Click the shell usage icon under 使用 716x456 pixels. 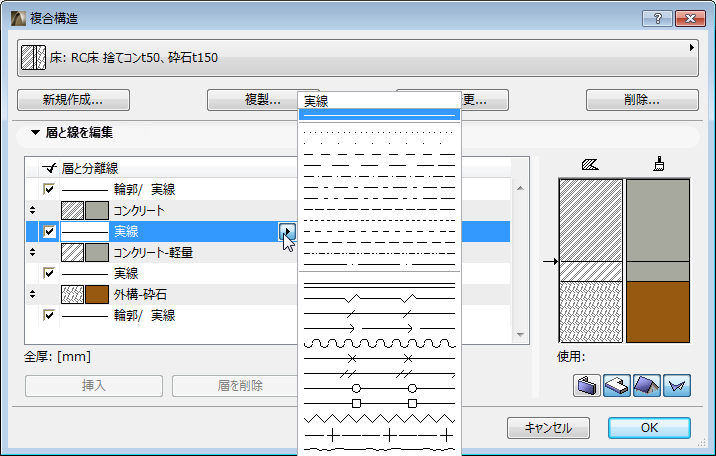pos(677,386)
